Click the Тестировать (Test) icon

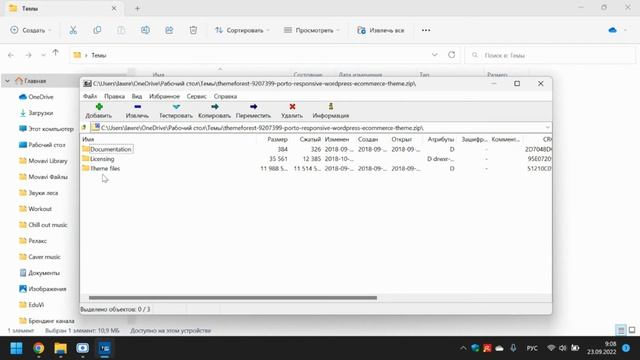point(176,107)
